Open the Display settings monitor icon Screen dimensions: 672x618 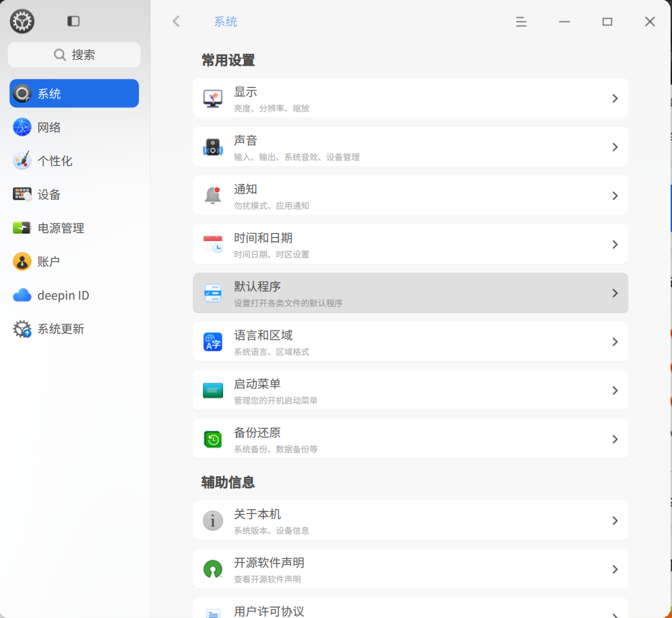coord(212,98)
